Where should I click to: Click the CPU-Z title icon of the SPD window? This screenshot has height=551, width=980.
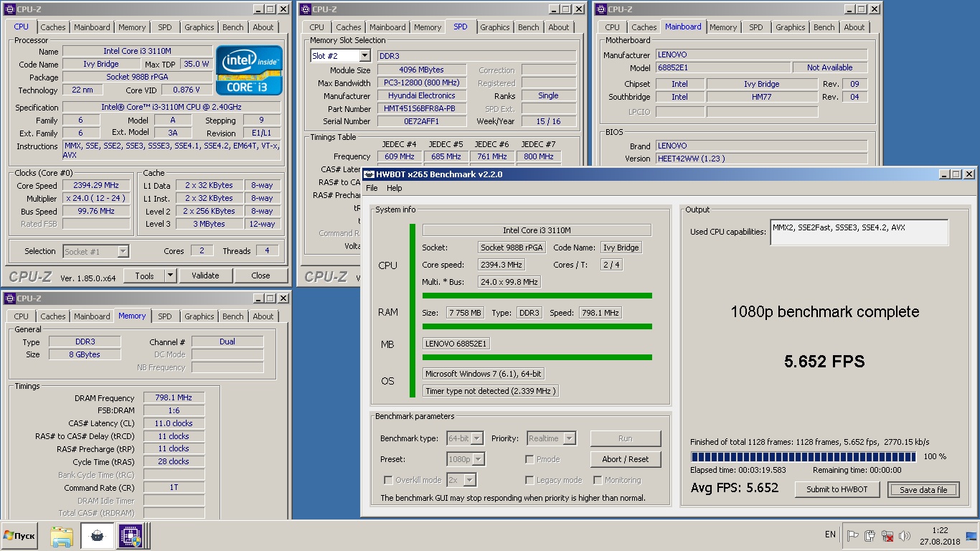pyautogui.click(x=305, y=9)
